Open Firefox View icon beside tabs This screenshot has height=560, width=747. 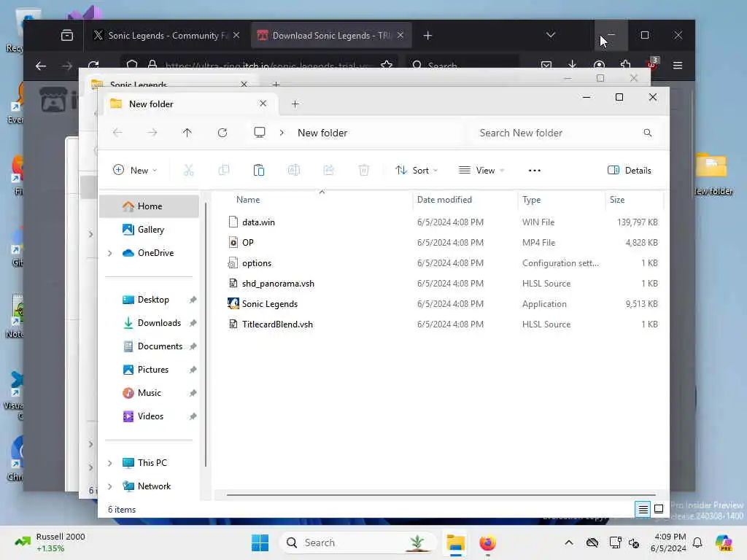(66, 35)
